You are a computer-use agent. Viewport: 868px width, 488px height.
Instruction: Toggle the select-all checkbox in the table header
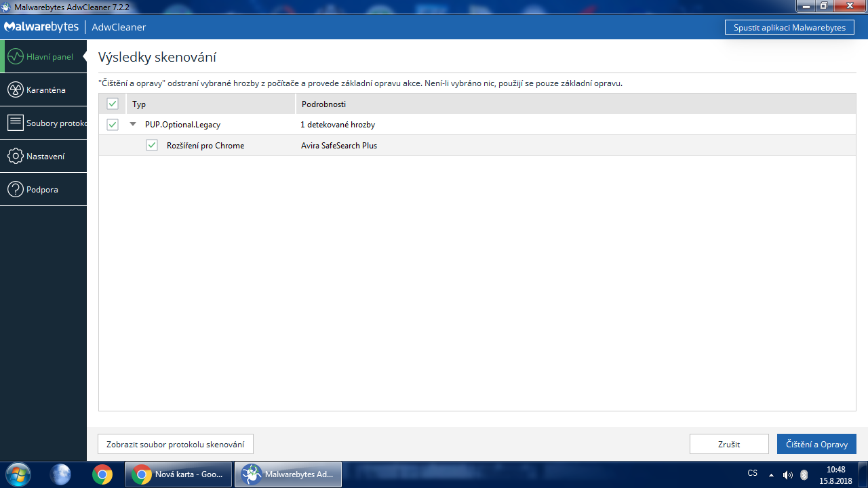(x=113, y=104)
